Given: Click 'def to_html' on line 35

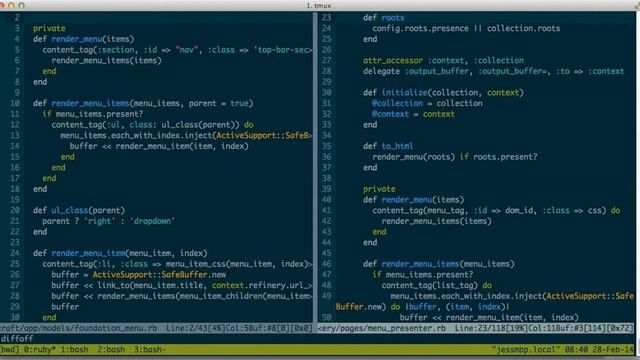Looking at the screenshot, I should (x=388, y=146).
